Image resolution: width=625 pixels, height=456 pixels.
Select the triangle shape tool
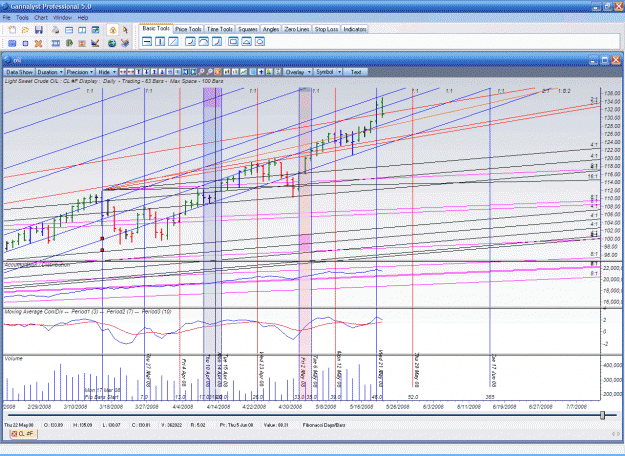(x=246, y=41)
